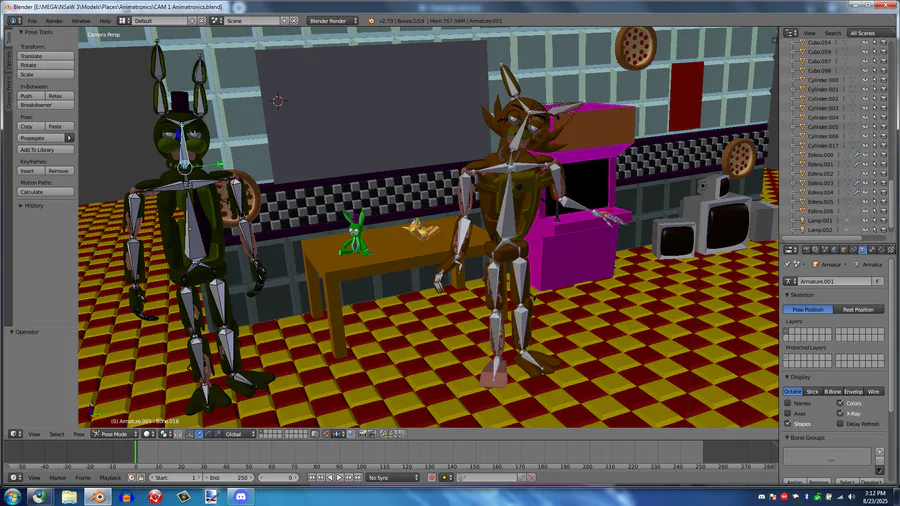Open the Playback menu in timeline
This screenshot has height=506, width=900.
pyautogui.click(x=110, y=477)
